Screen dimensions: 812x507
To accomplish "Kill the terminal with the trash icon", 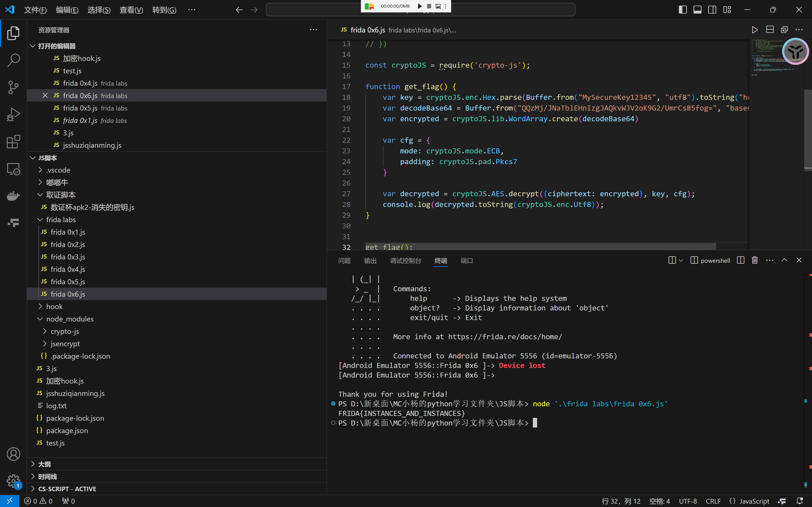I will [x=755, y=260].
